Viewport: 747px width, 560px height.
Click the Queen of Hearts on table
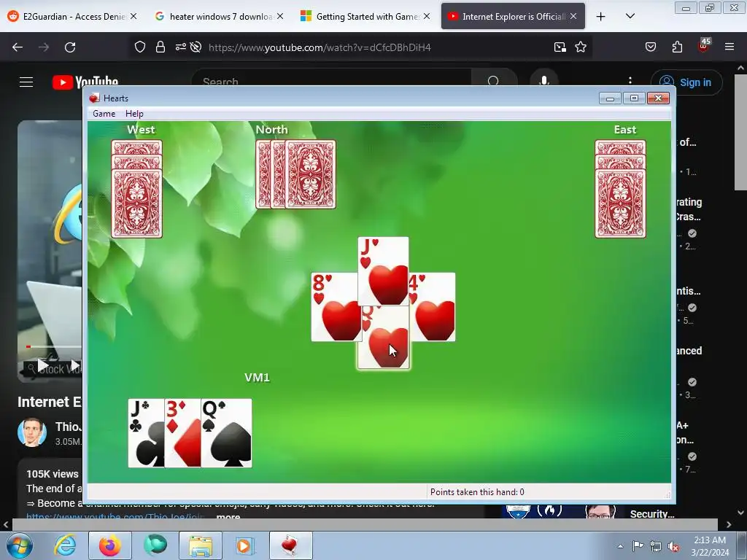(383, 337)
